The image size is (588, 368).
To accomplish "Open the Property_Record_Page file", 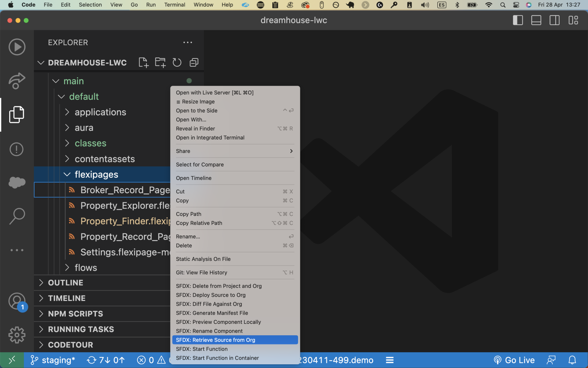I will [x=102, y=237].
